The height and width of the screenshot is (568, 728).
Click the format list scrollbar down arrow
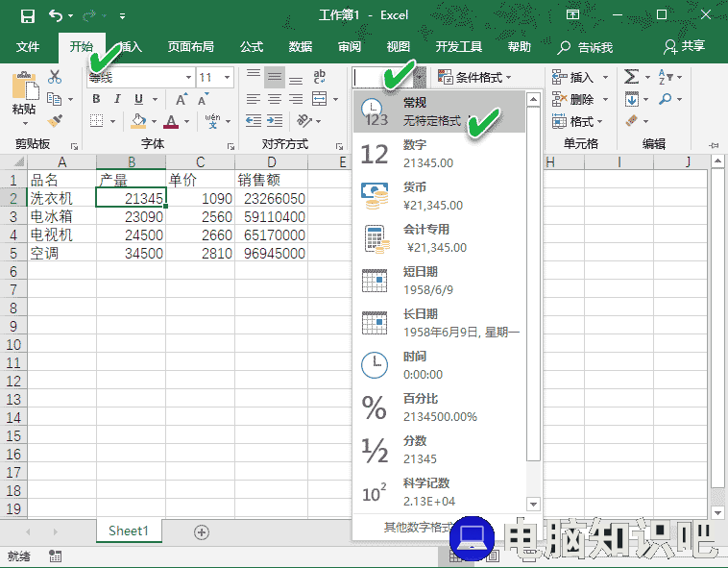(x=533, y=504)
